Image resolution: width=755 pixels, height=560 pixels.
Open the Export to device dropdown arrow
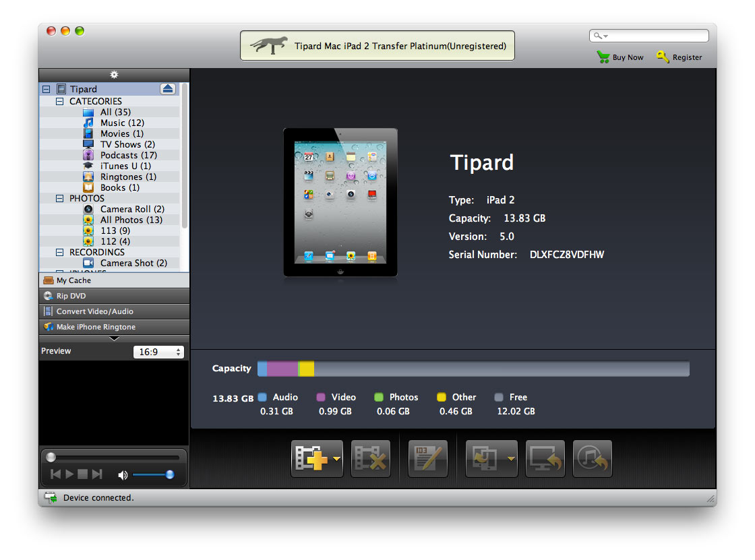tap(511, 459)
